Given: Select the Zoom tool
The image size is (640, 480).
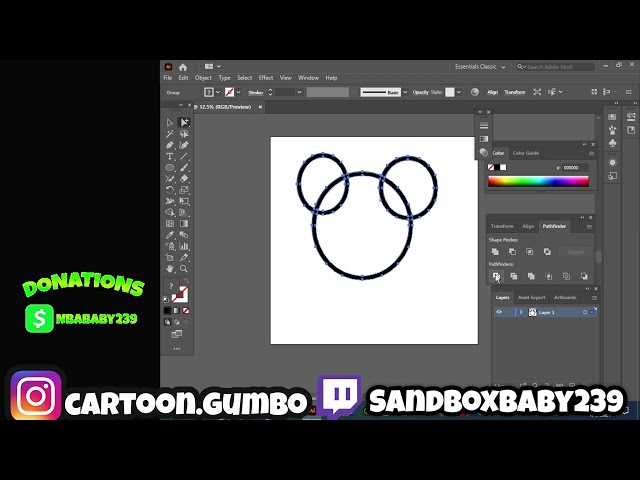Looking at the screenshot, I should point(184,269).
